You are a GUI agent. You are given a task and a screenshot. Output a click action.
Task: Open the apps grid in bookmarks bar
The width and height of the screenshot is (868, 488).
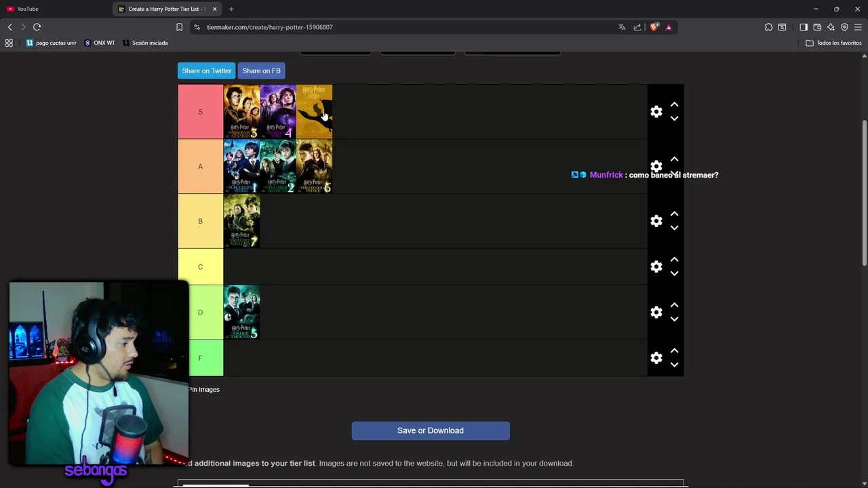point(9,43)
